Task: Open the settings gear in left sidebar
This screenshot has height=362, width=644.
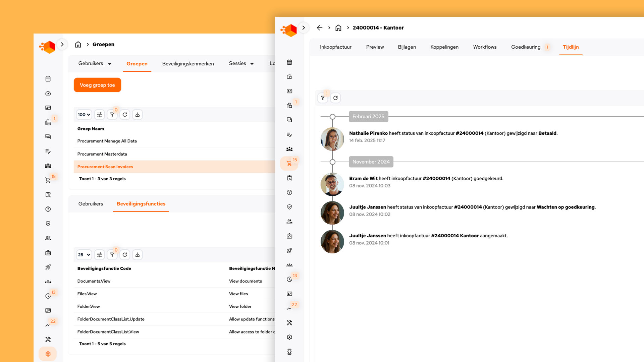Action: (48, 354)
